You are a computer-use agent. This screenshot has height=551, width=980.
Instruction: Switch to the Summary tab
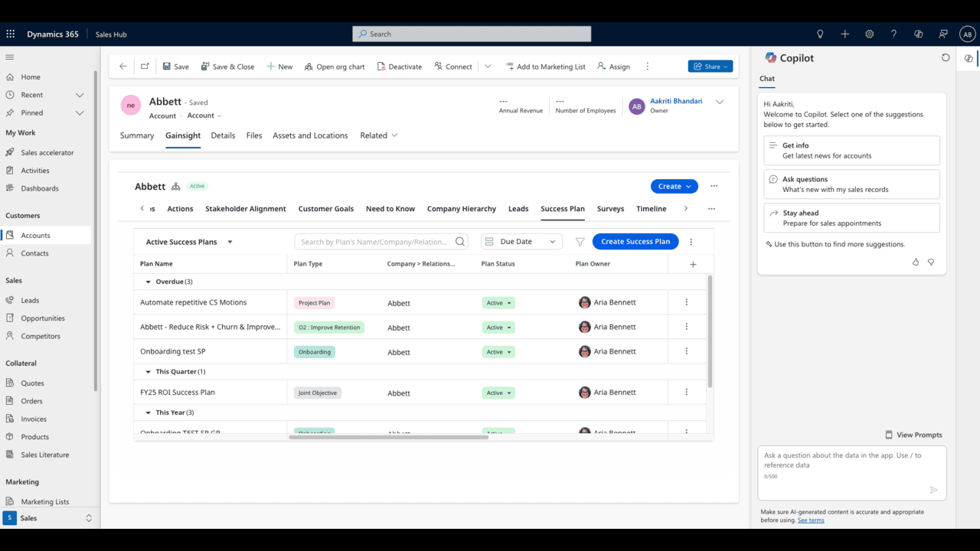coord(137,135)
